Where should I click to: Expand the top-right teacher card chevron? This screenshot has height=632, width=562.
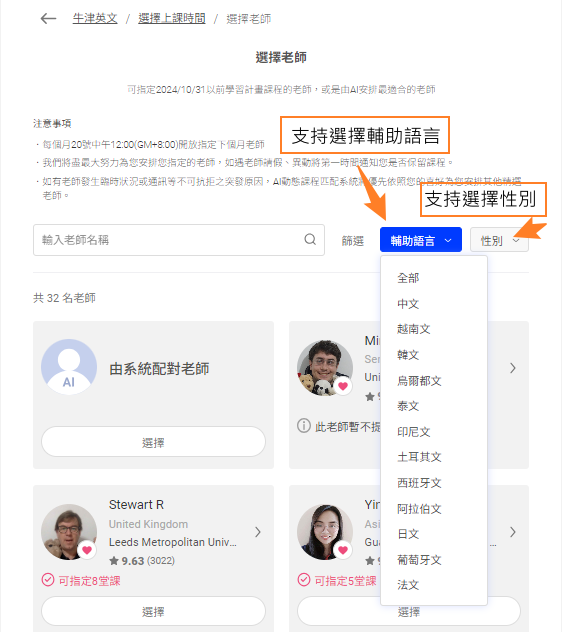click(512, 368)
